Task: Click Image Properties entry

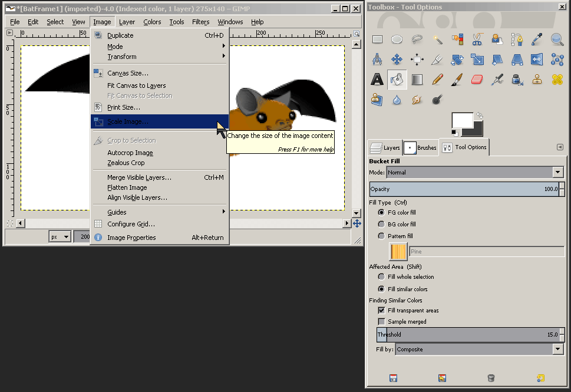Action: (160, 238)
